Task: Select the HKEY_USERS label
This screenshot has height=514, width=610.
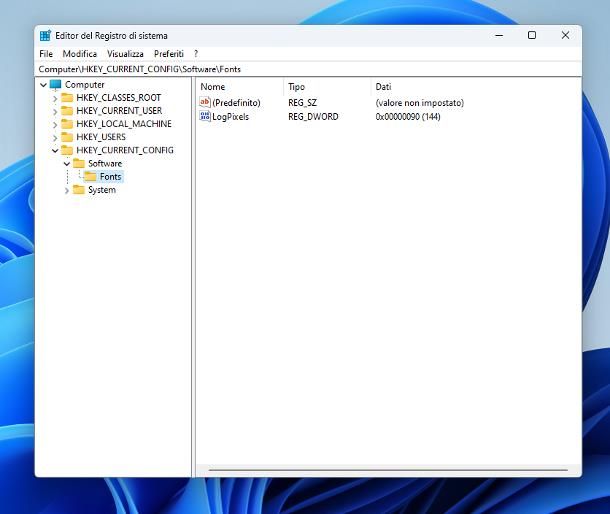Action: (x=101, y=137)
